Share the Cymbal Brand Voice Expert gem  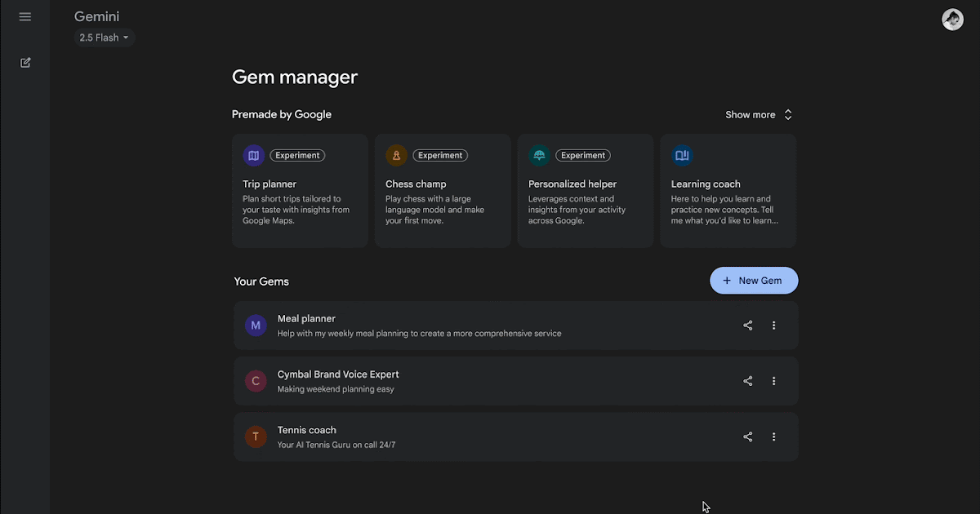[x=747, y=381]
